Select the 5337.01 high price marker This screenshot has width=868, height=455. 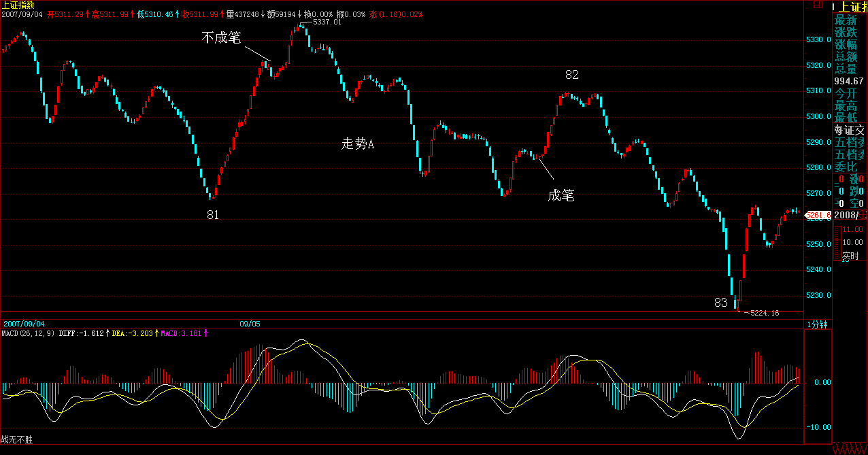(327, 22)
